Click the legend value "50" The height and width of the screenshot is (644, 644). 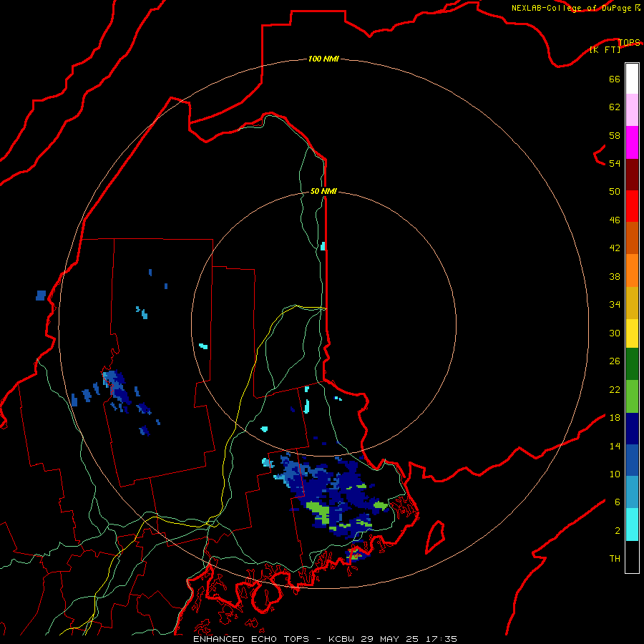point(615,192)
